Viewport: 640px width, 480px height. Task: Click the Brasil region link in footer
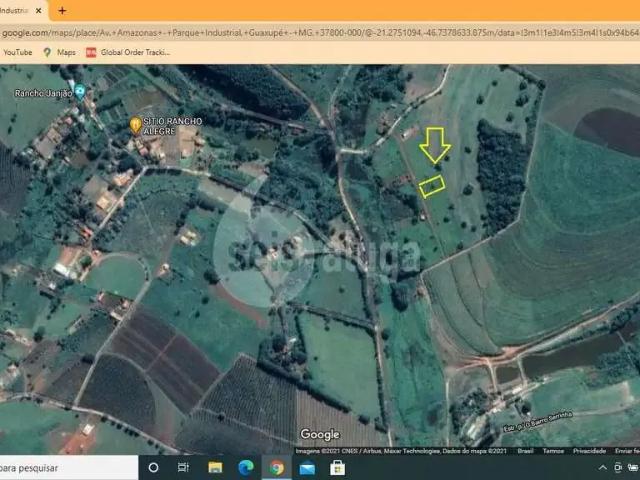(x=525, y=451)
